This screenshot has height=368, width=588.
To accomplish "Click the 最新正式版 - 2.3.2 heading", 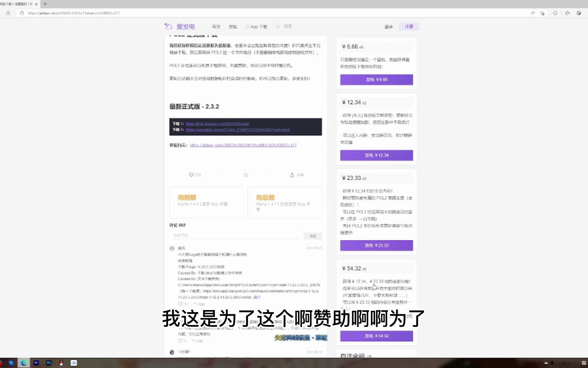I will coord(194,107).
